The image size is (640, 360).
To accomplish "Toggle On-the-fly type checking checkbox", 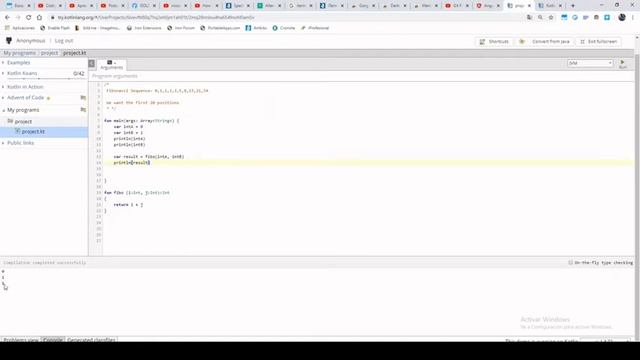I will (571, 262).
